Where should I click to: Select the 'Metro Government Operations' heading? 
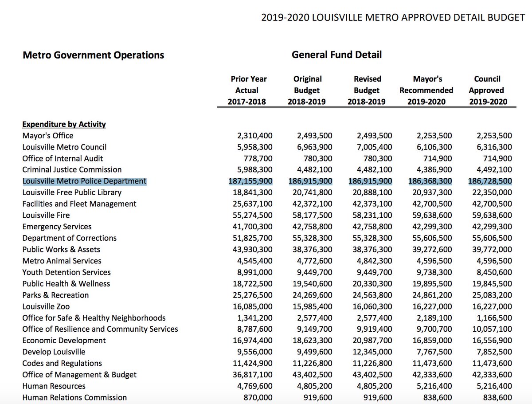pos(93,55)
